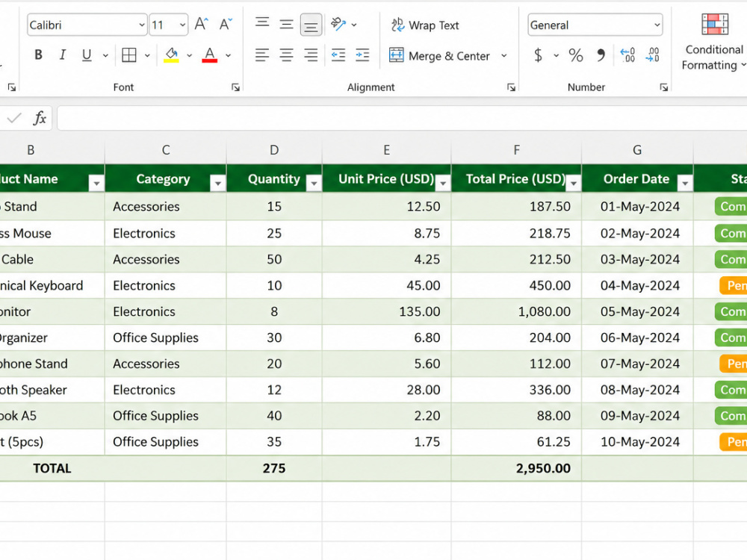Expand underline style dropdown arrow

[x=105, y=56]
